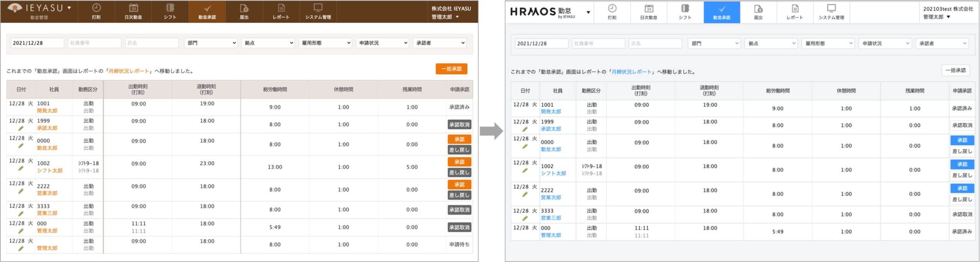Click the pencil icon beside 営業三郎 in the HRMOS table

525,218
